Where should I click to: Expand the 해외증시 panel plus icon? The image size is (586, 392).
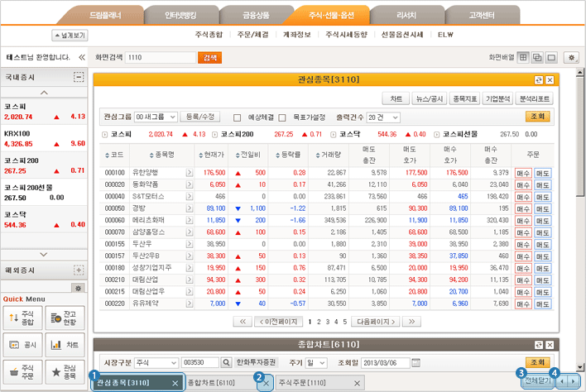click(x=79, y=270)
